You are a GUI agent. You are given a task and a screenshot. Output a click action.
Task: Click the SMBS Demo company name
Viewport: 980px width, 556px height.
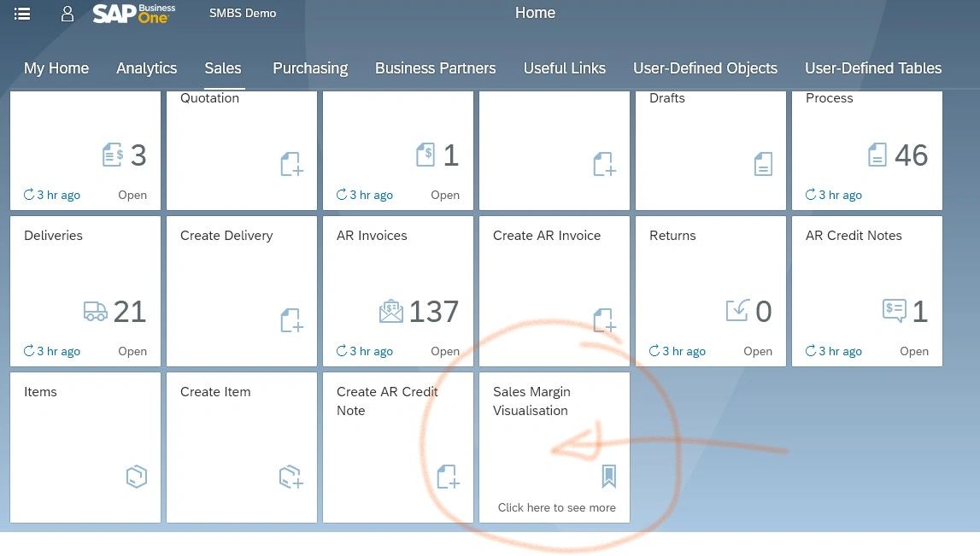[x=242, y=13]
